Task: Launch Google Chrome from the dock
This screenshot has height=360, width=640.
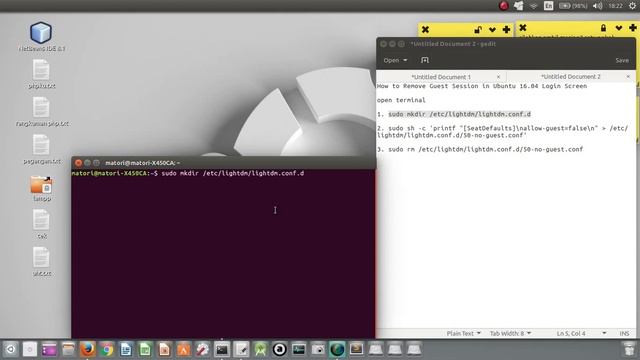Action: (107, 349)
